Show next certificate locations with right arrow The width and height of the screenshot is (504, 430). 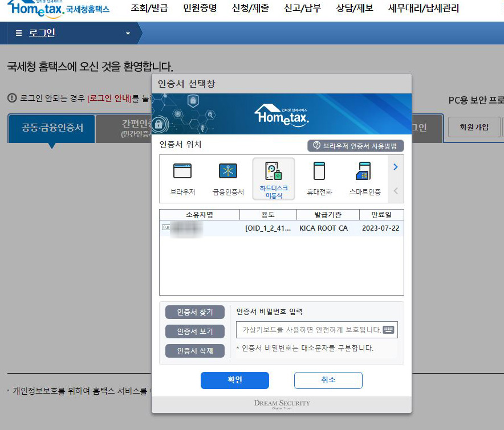396,167
